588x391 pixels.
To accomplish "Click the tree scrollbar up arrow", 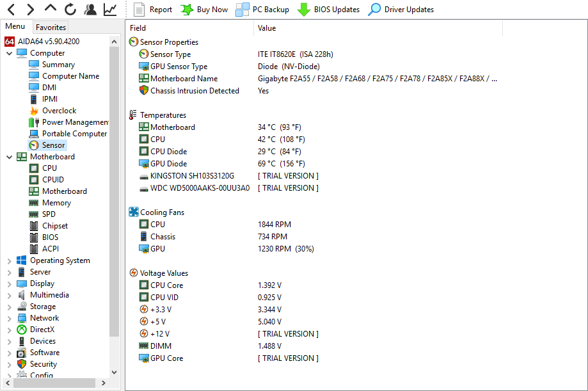I will [x=115, y=42].
